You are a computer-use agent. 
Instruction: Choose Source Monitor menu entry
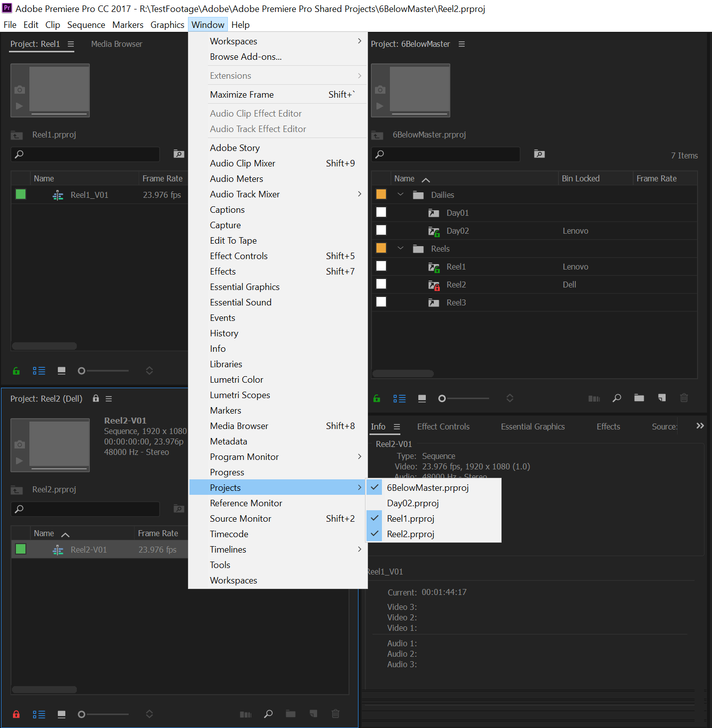(x=278, y=519)
